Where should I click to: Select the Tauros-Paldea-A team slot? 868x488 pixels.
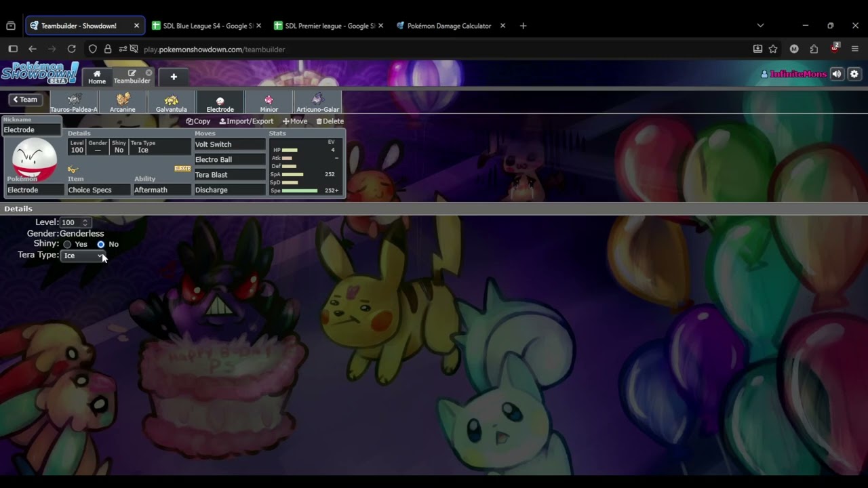point(74,102)
